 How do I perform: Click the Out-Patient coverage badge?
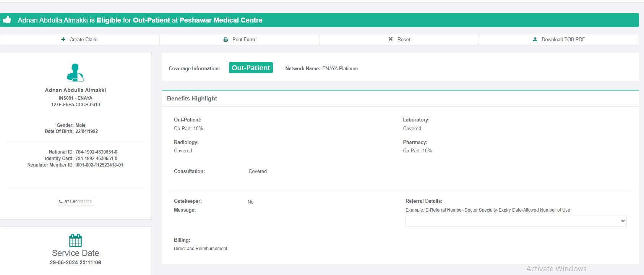[251, 68]
